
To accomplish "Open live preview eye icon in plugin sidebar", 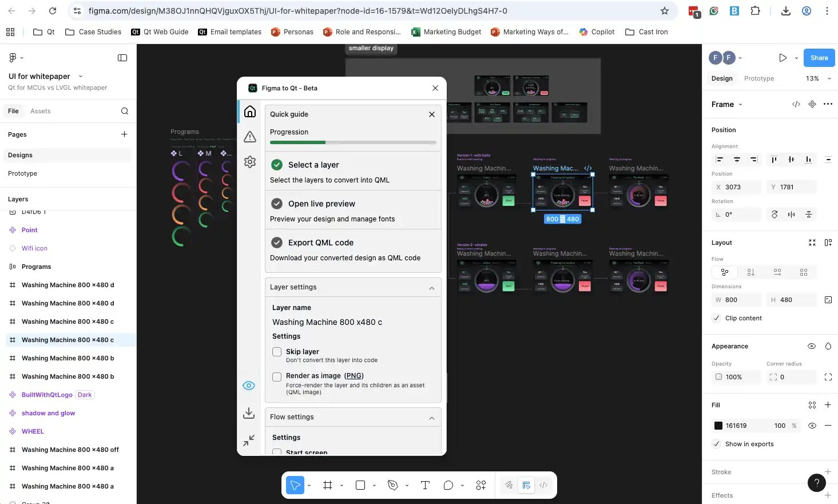I will (x=249, y=385).
